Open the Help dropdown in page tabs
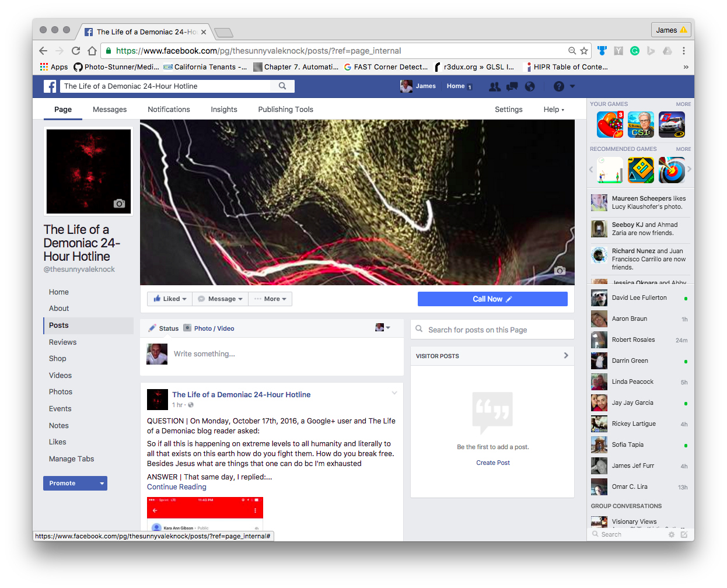This screenshot has width=727, height=588. click(x=554, y=110)
